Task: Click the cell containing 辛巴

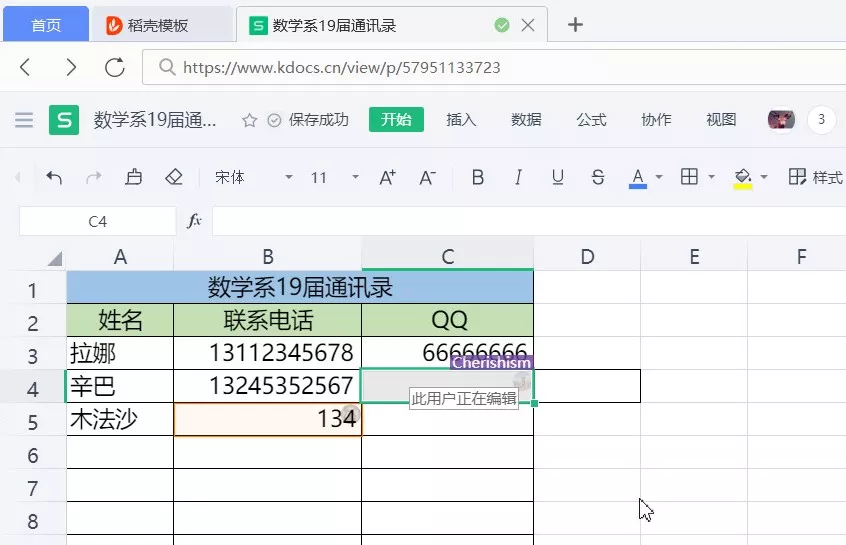Action: (x=120, y=386)
